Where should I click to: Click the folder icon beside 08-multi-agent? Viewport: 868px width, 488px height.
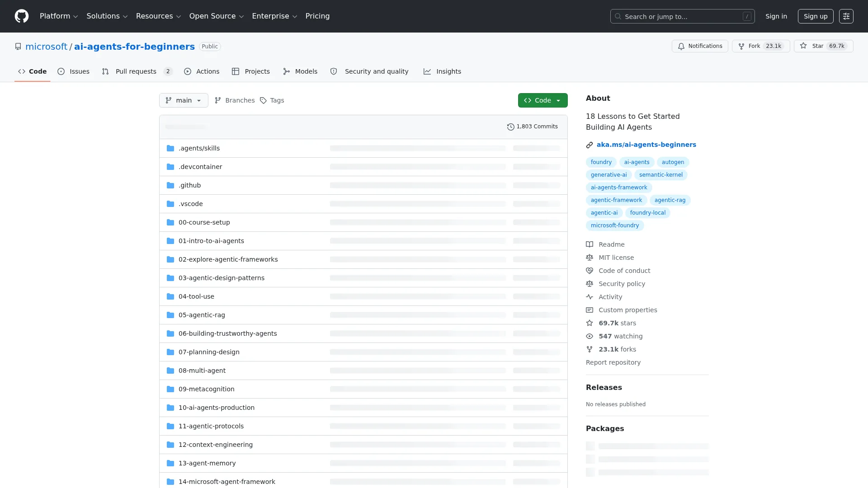tap(170, 371)
